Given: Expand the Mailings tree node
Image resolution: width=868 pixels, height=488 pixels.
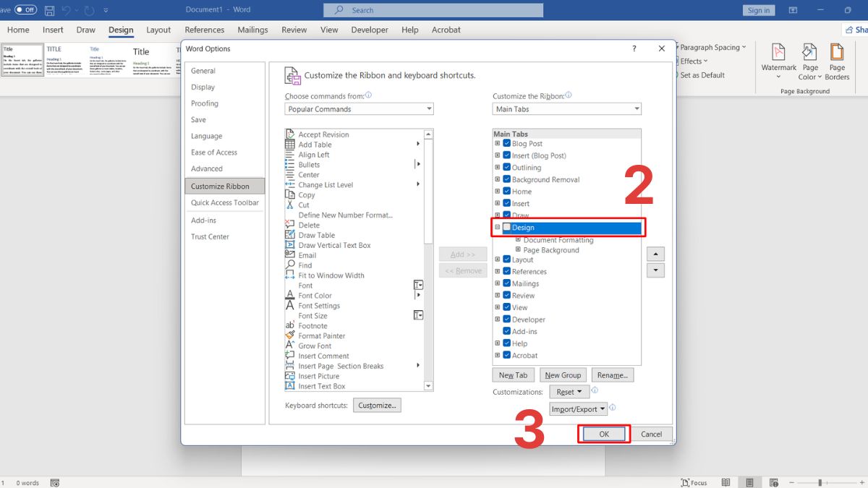Looking at the screenshot, I should [x=498, y=284].
